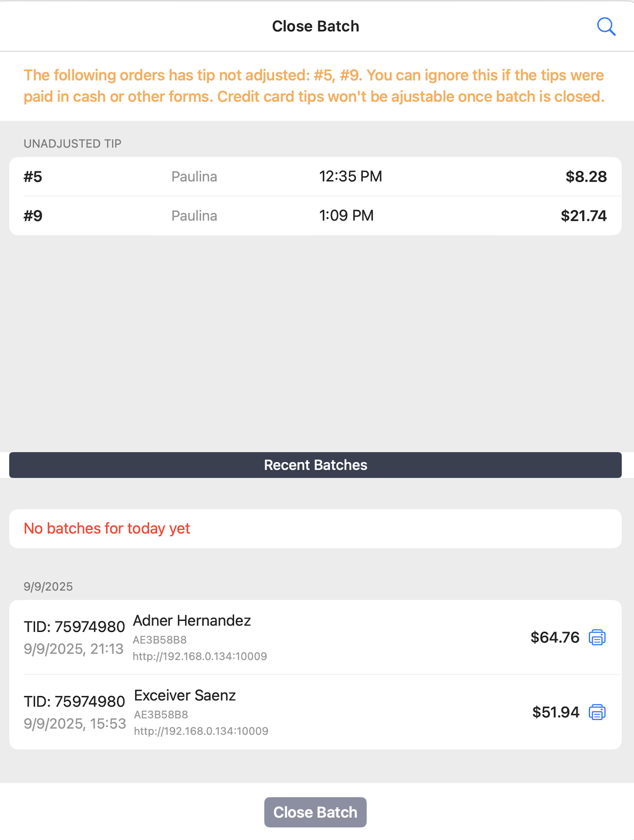Open search with the magnifying glass icon
634x840 pixels.
606,26
